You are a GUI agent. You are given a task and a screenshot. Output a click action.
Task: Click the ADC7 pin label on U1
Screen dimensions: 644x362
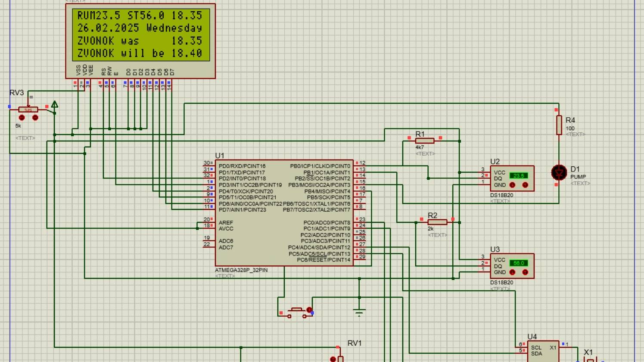[226, 247]
